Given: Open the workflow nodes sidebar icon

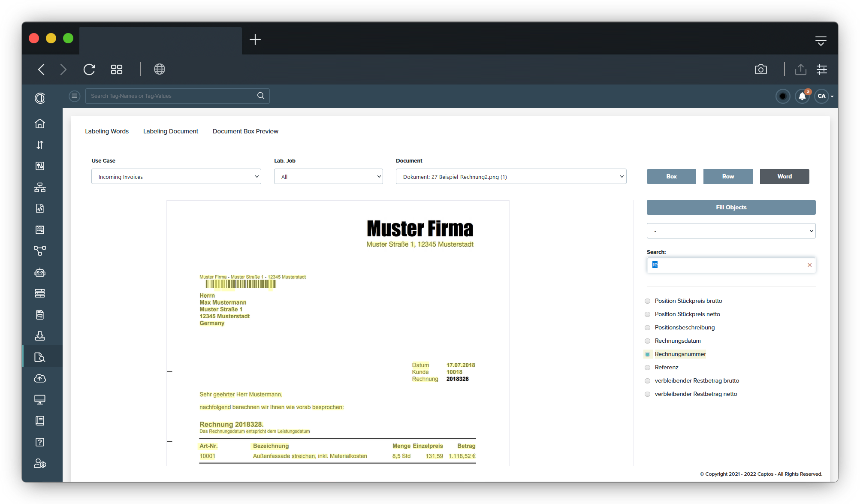Looking at the screenshot, I should pyautogui.click(x=40, y=251).
